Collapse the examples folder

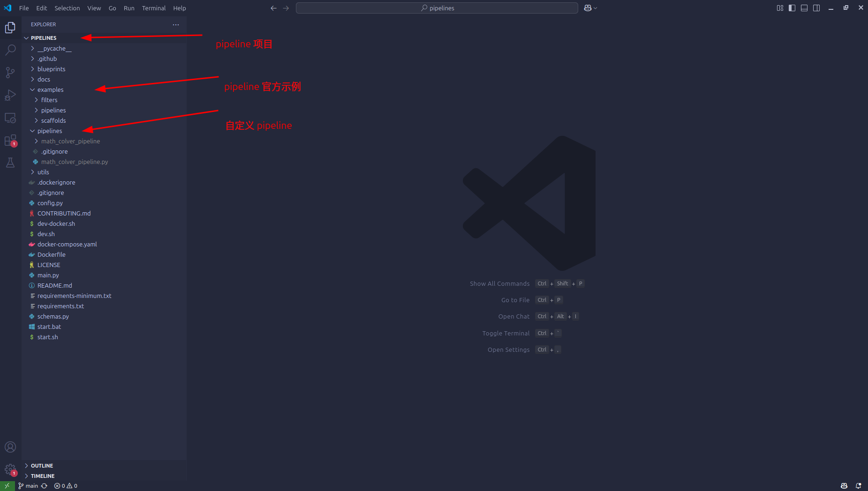tap(104, 89)
